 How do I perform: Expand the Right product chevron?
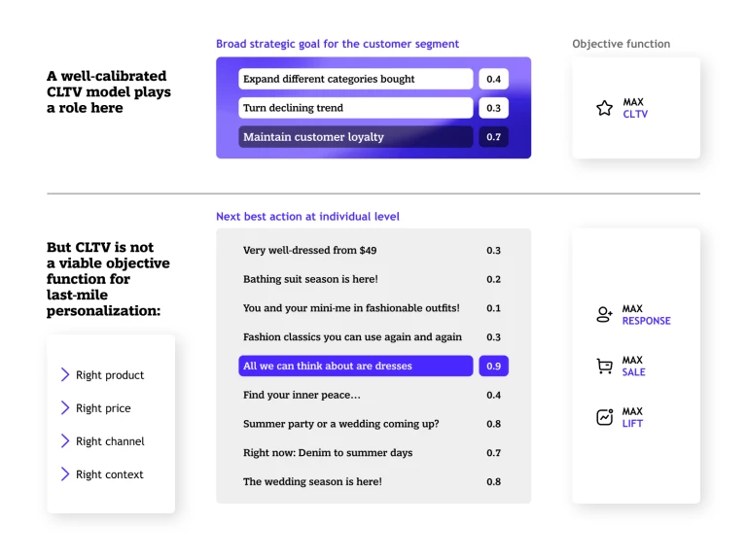click(x=65, y=374)
